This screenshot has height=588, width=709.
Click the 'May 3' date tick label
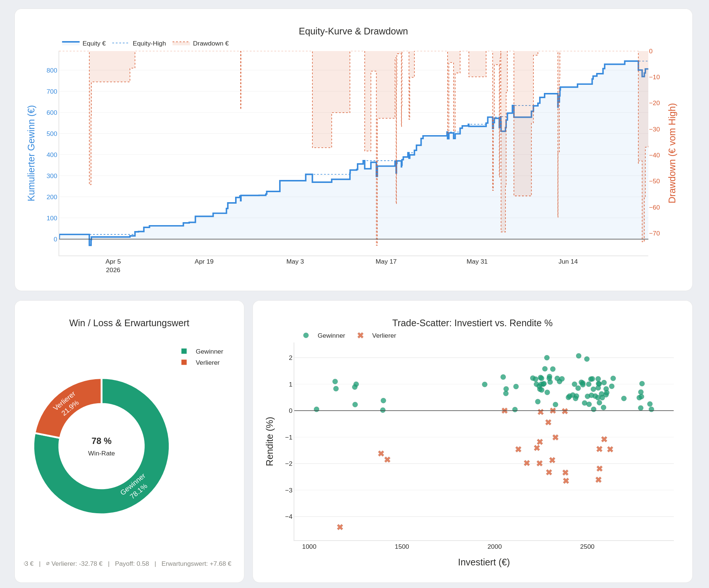[x=295, y=261]
